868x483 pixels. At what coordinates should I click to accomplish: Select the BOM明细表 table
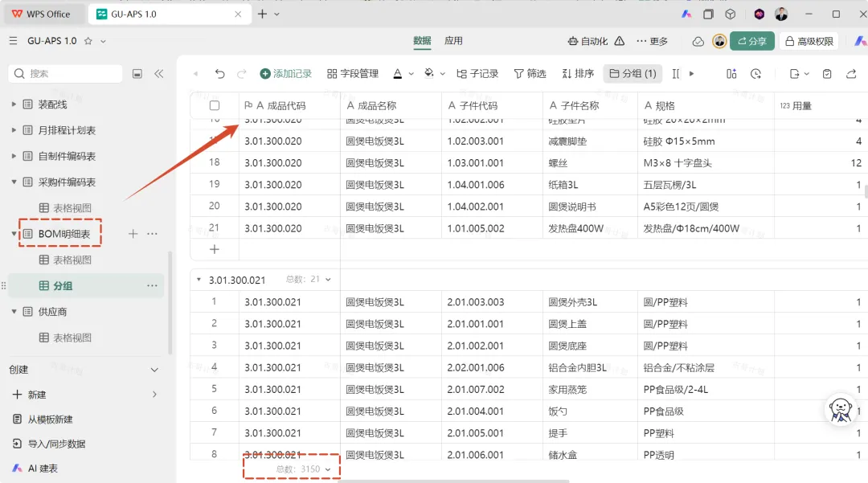(x=63, y=234)
